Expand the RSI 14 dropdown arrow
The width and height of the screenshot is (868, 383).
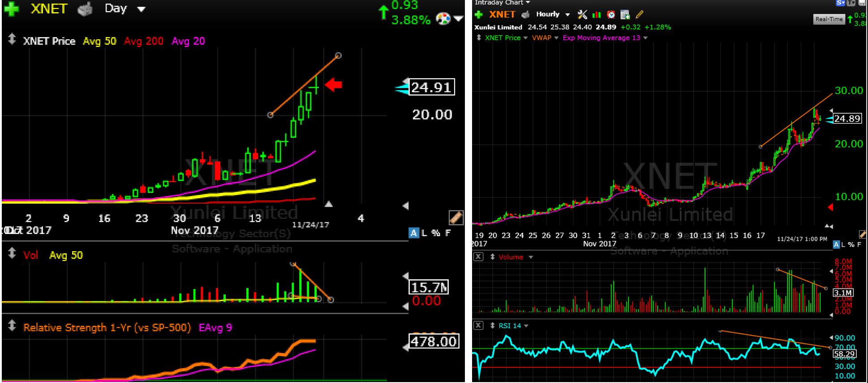click(526, 326)
